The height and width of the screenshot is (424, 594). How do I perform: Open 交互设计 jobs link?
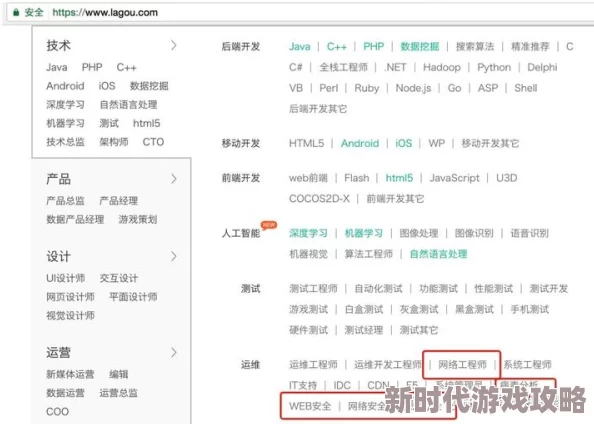coord(119,278)
